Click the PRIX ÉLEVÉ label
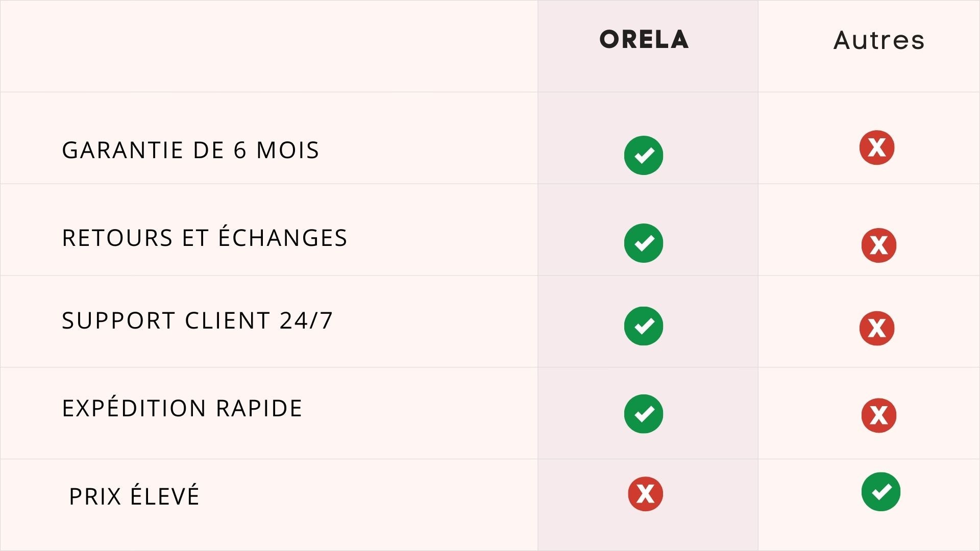 pyautogui.click(x=134, y=496)
